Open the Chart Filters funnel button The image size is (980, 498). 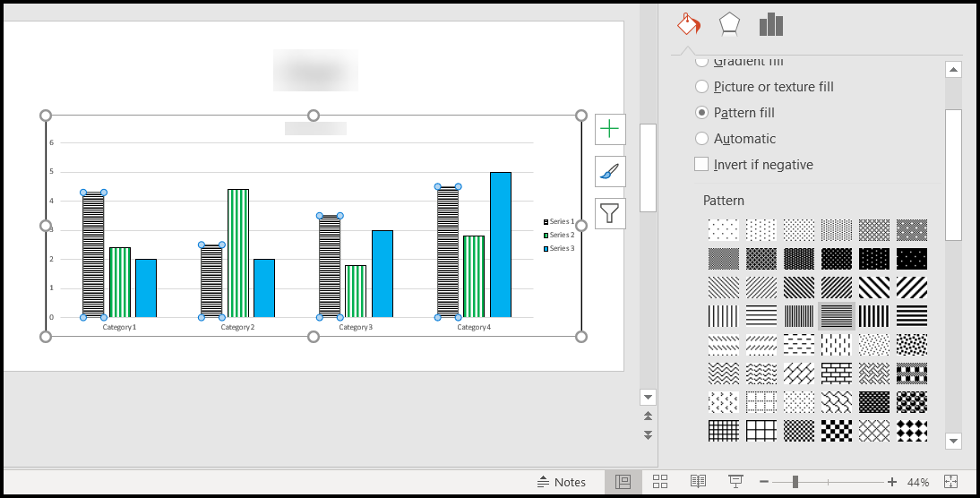[x=609, y=214]
